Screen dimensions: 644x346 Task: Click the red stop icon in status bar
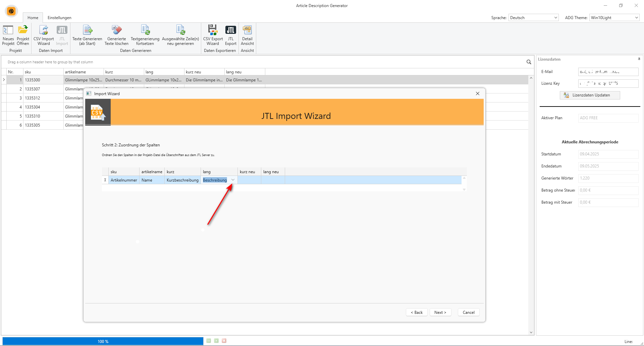point(224,341)
